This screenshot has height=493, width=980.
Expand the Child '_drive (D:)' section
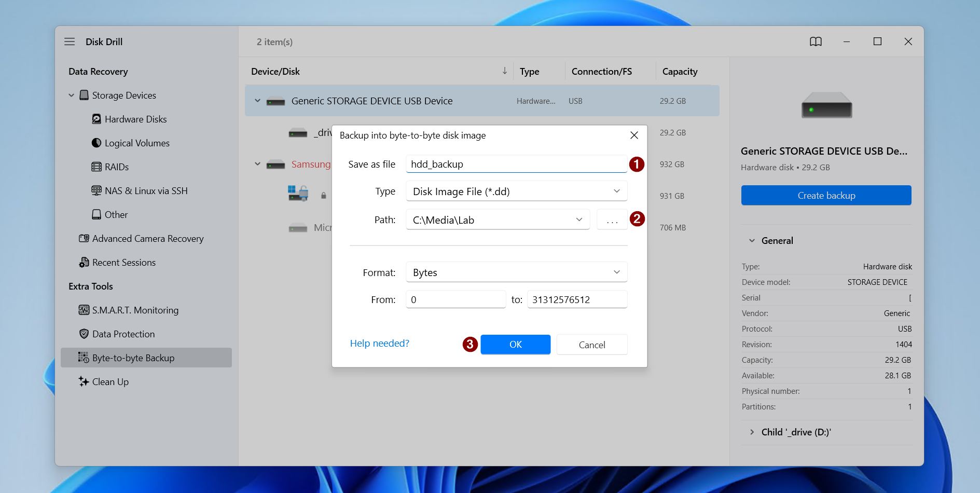tap(752, 432)
